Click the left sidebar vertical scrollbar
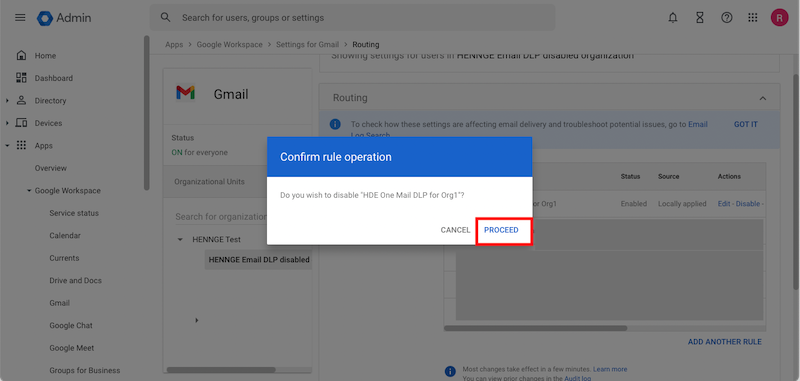 146,112
